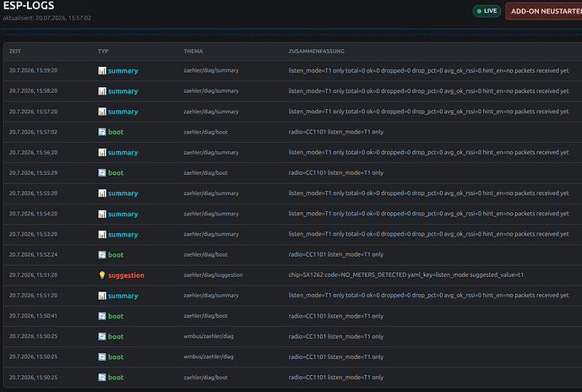Sort by the TYP column header
The height and width of the screenshot is (392, 582).
tap(103, 52)
